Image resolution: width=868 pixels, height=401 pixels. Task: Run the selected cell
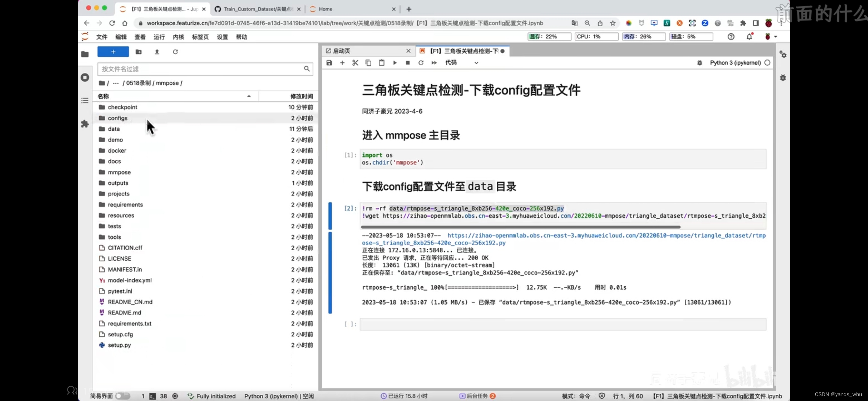tap(395, 63)
